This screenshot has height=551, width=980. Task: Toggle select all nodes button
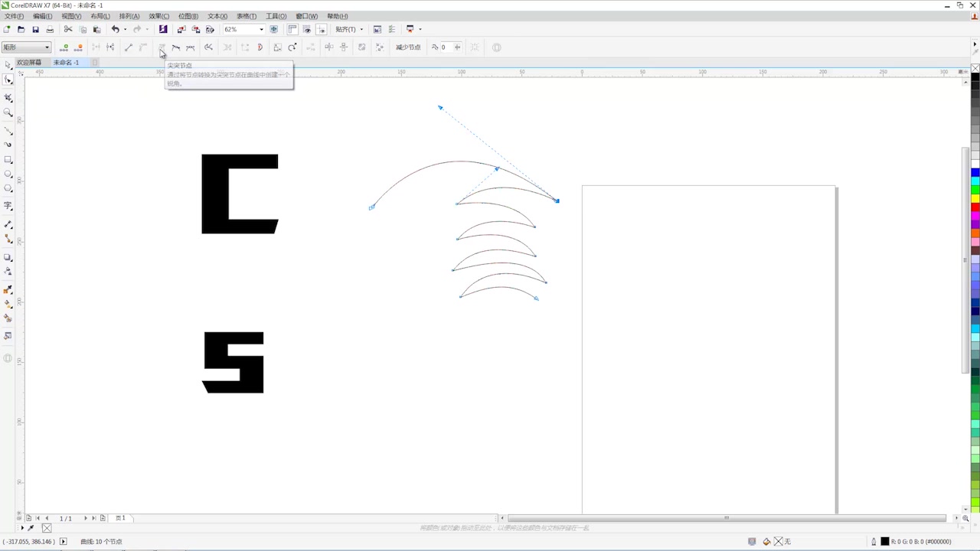coord(380,47)
